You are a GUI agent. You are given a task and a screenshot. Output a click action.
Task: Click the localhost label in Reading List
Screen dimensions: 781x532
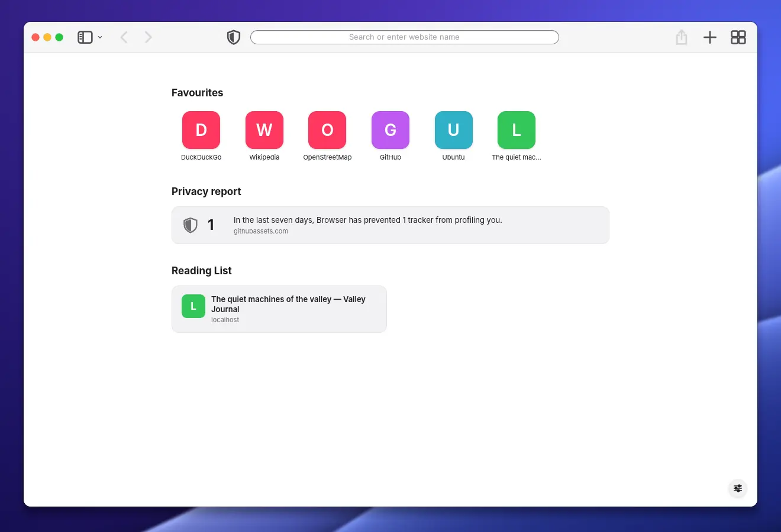(225, 320)
